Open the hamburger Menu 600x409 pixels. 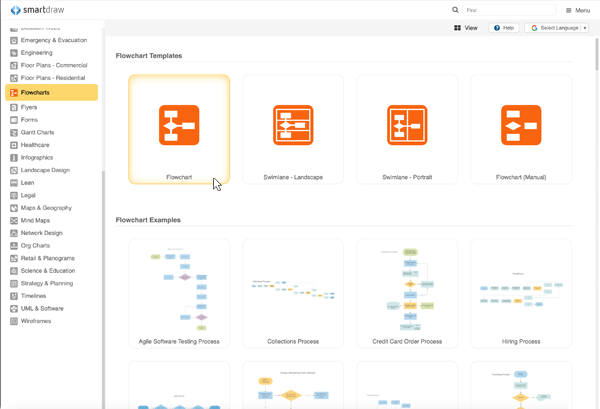click(x=578, y=10)
